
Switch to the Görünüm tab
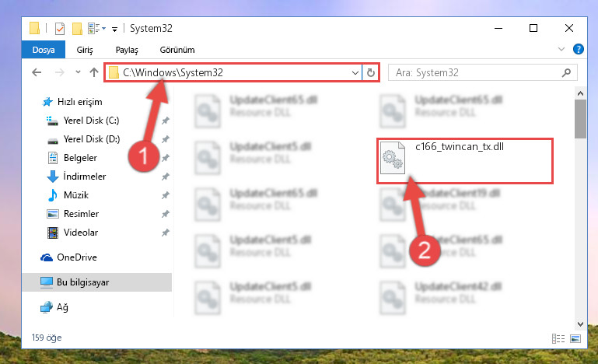pyautogui.click(x=177, y=50)
